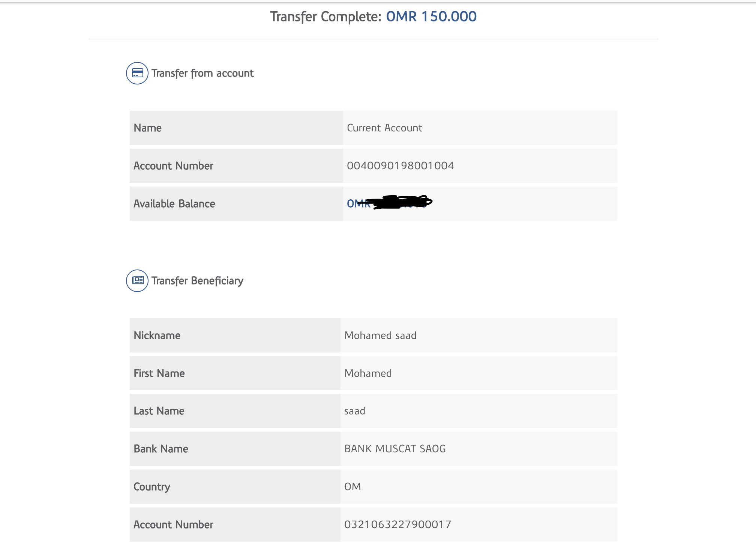Click the Transfer from account section title
This screenshot has height=542, width=756.
click(202, 73)
